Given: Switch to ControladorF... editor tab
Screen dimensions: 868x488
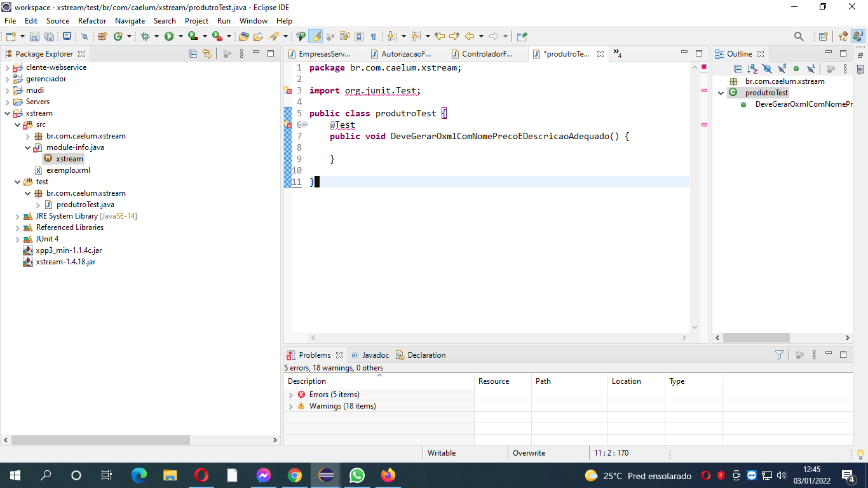Looking at the screenshot, I should pos(482,54).
